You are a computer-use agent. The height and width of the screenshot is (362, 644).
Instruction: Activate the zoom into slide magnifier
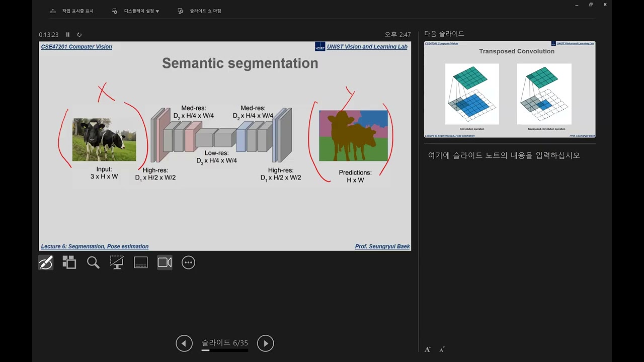pos(93,262)
